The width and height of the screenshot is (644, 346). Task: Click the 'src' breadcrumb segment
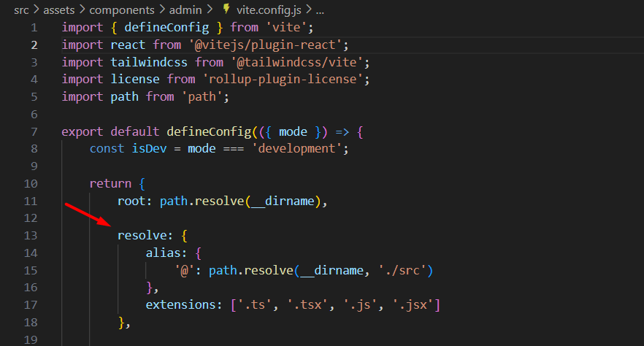point(21,9)
